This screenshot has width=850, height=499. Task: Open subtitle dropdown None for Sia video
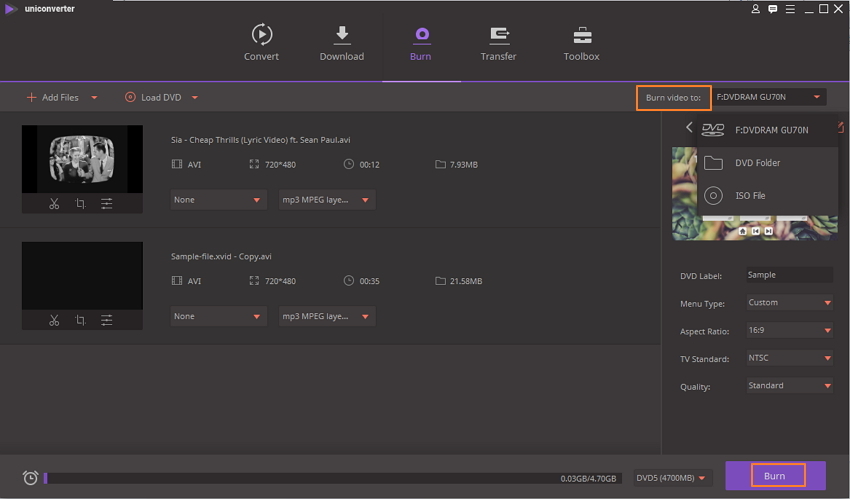tap(218, 200)
